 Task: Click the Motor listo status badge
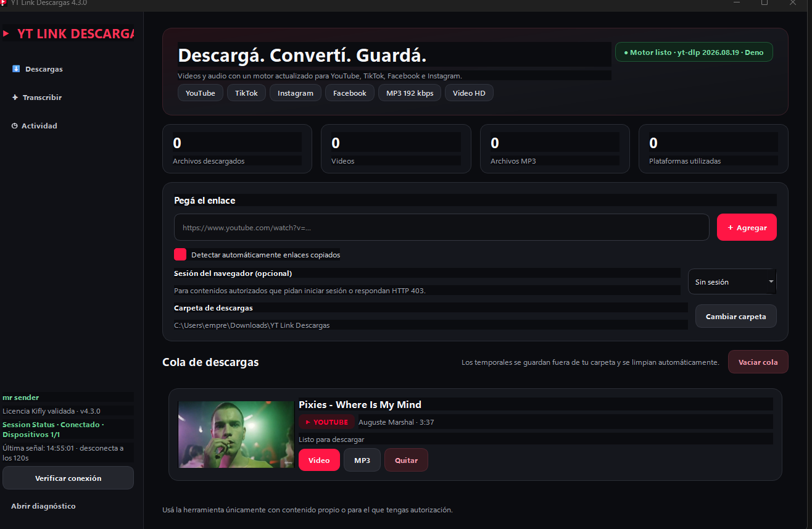(694, 52)
